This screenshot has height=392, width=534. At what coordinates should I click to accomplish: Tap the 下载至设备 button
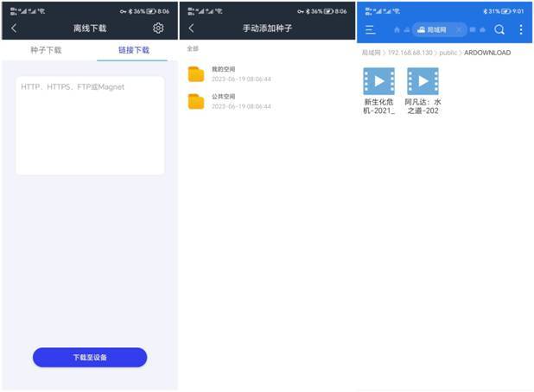pos(90,357)
